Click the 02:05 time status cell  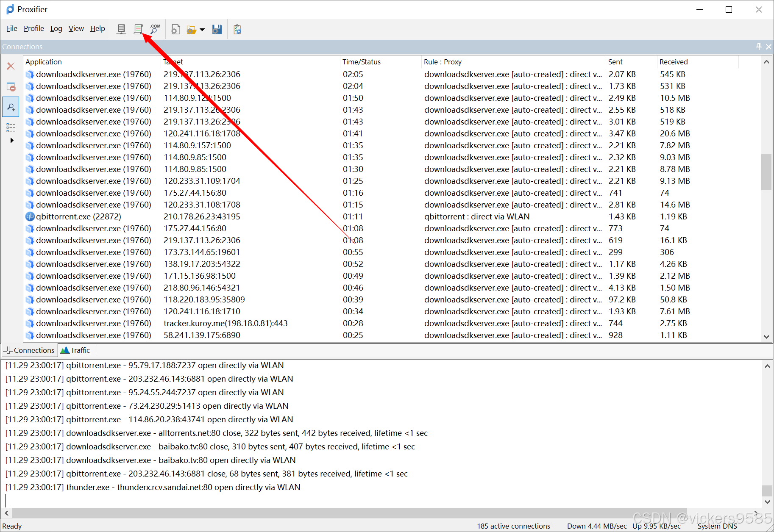(353, 74)
